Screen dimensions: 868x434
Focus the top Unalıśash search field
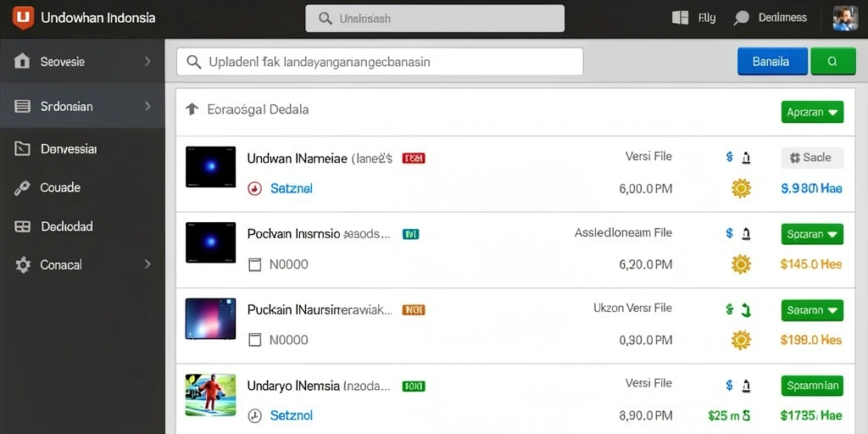point(435,19)
